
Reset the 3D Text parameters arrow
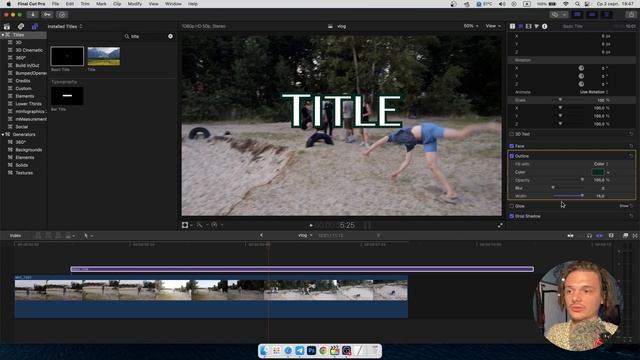pos(631,134)
